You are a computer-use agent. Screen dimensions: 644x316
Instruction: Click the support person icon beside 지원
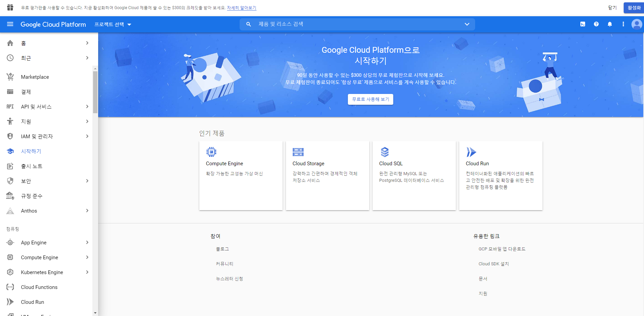pyautogui.click(x=10, y=122)
